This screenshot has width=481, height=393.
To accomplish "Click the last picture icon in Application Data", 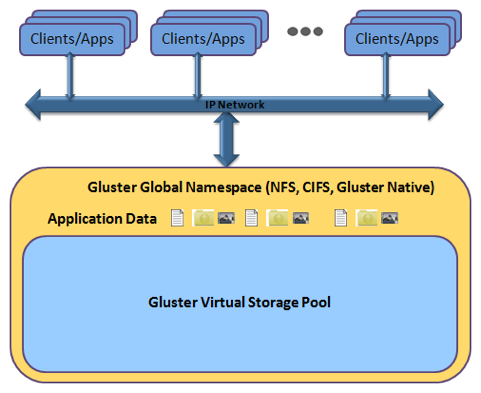I will point(390,218).
